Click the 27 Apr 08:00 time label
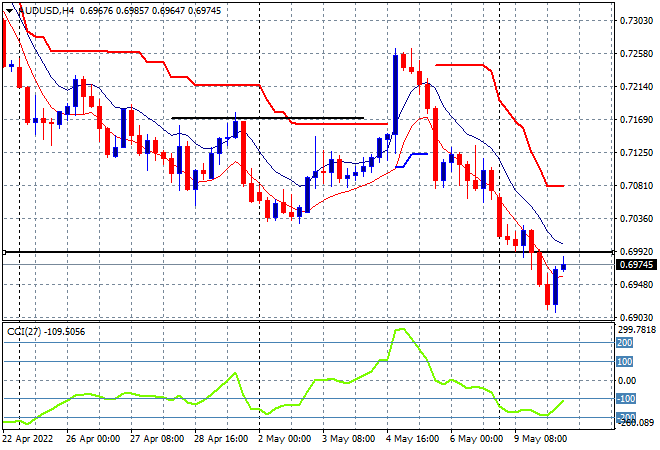Screen dimensions: 660x450 point(157,439)
